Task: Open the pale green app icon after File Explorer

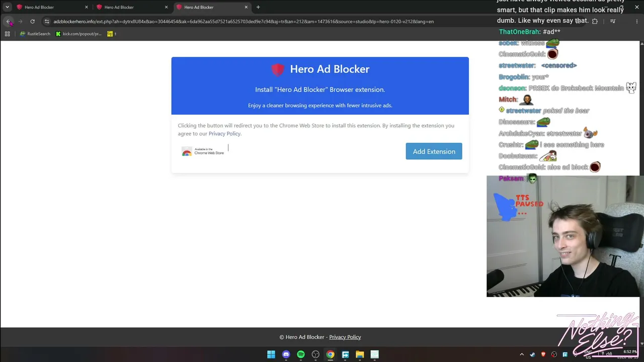Action: 374,354
